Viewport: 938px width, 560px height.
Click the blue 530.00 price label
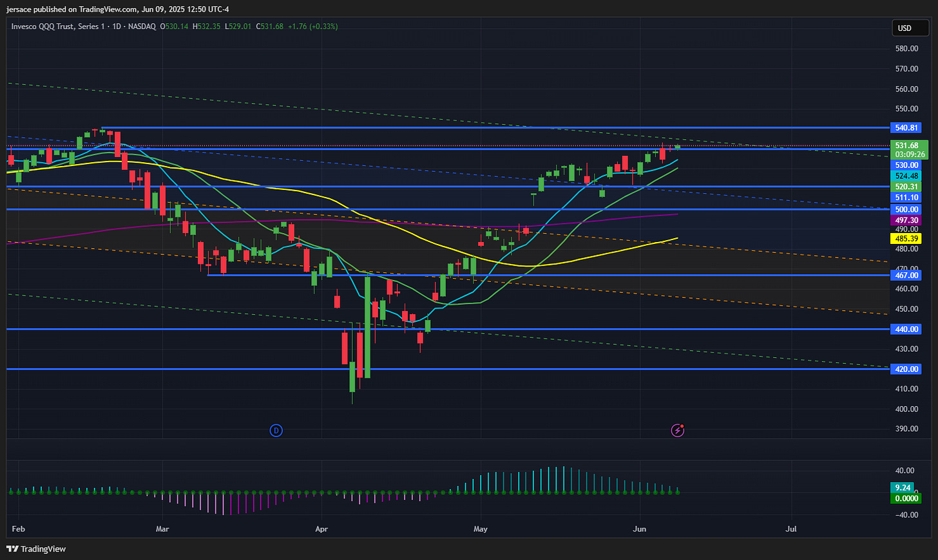coord(906,165)
